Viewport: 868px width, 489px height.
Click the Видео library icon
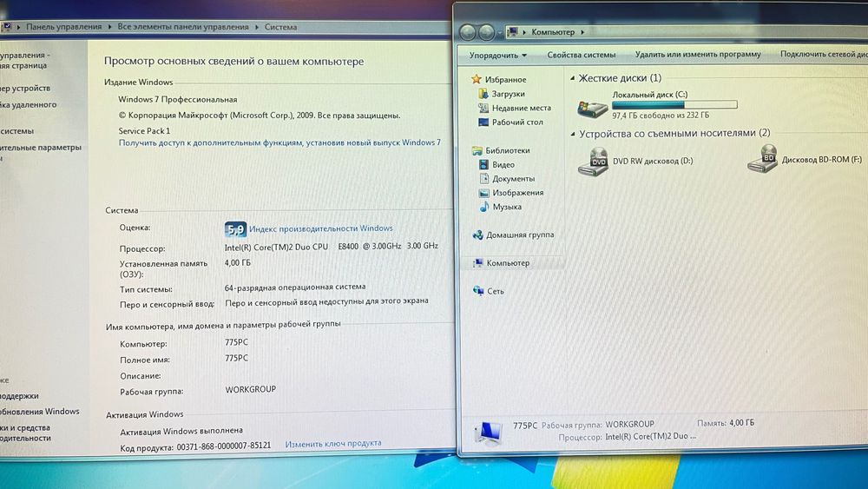click(x=483, y=164)
